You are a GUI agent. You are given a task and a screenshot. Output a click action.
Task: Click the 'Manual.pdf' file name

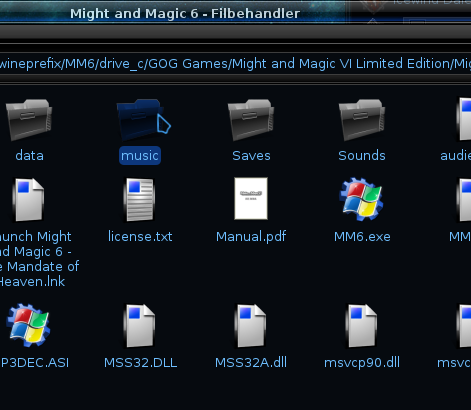pyautogui.click(x=251, y=237)
